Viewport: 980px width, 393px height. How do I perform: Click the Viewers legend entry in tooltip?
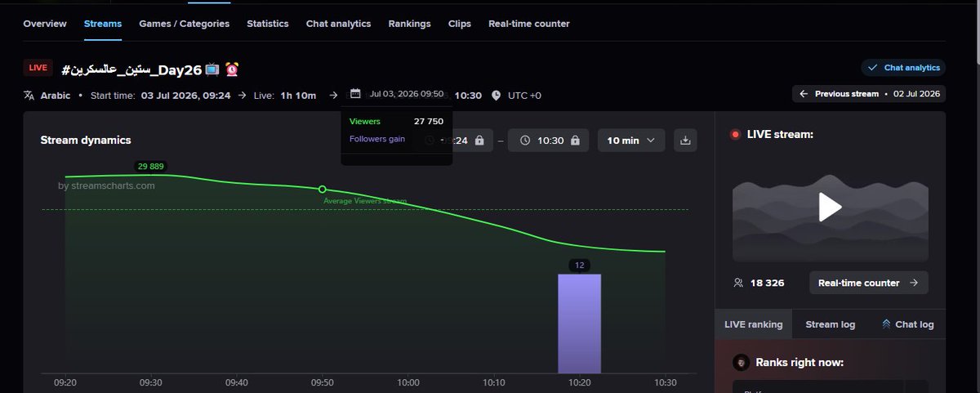365,121
